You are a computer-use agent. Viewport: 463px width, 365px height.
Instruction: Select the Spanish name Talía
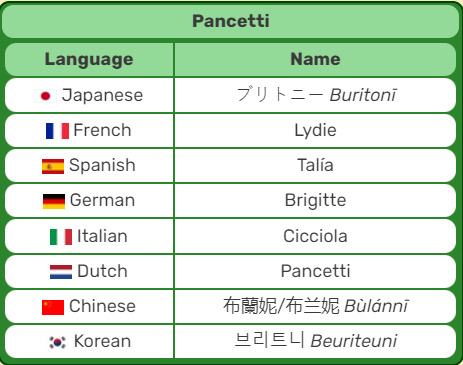click(315, 165)
